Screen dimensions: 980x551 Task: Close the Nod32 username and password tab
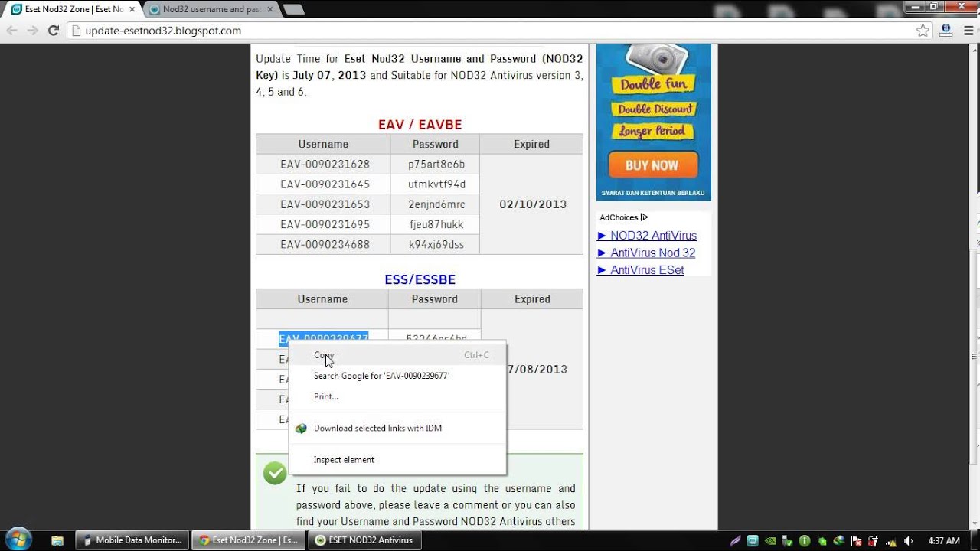(x=269, y=10)
